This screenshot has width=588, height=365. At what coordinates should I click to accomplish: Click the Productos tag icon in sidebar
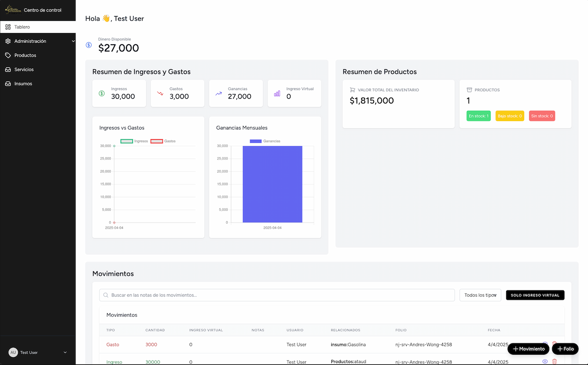point(8,55)
